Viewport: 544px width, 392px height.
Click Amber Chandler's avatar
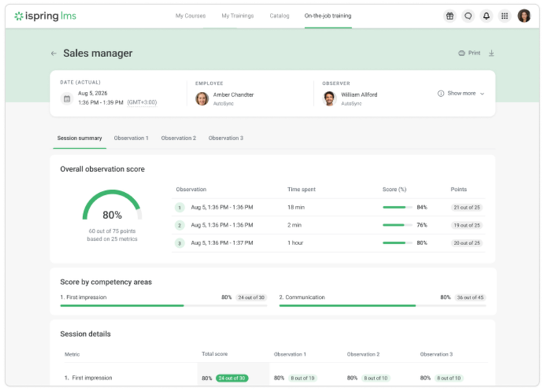[x=202, y=99]
